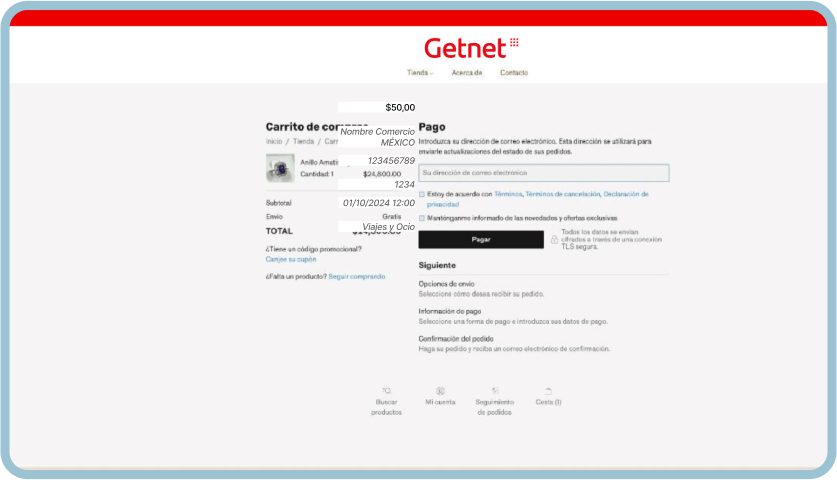Image resolution: width=837 pixels, height=480 pixels.
Task: Open the Cesta (1) basket icon
Action: [x=548, y=391]
